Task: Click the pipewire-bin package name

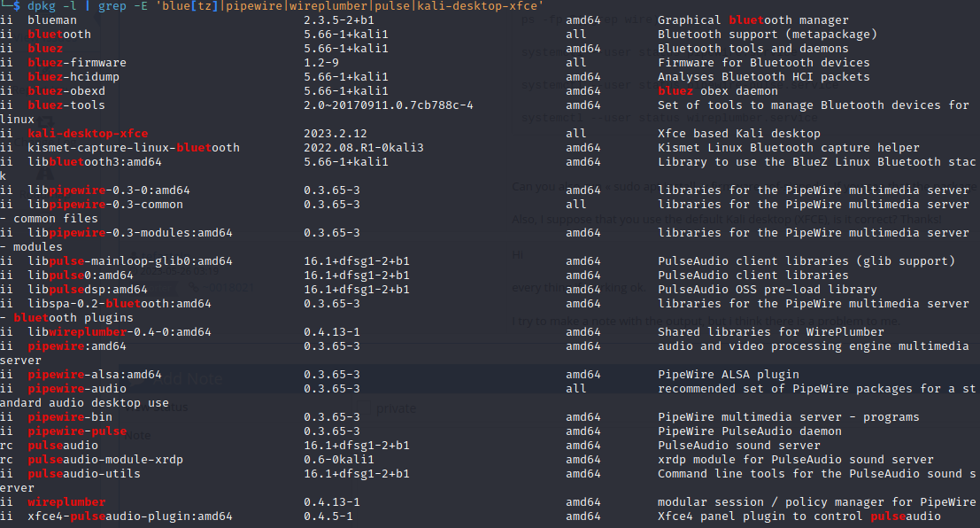Action: [70, 416]
